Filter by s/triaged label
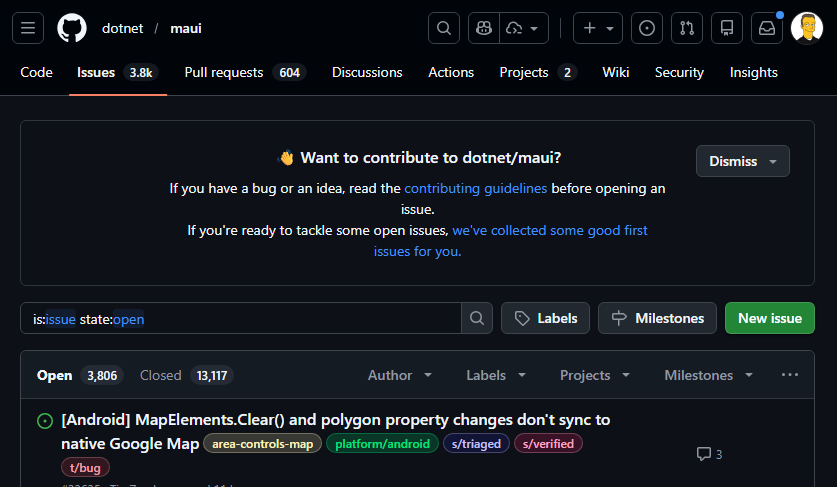Screen dimensions: 837x487 [476, 444]
